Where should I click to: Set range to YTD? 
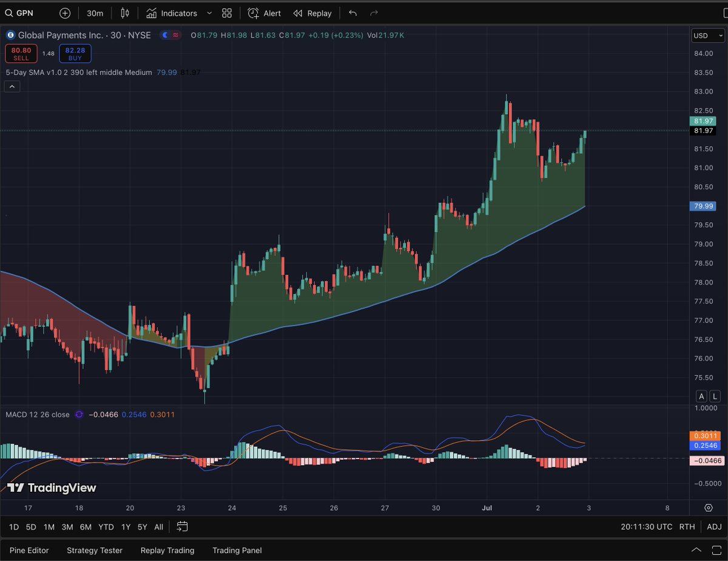pyautogui.click(x=106, y=526)
